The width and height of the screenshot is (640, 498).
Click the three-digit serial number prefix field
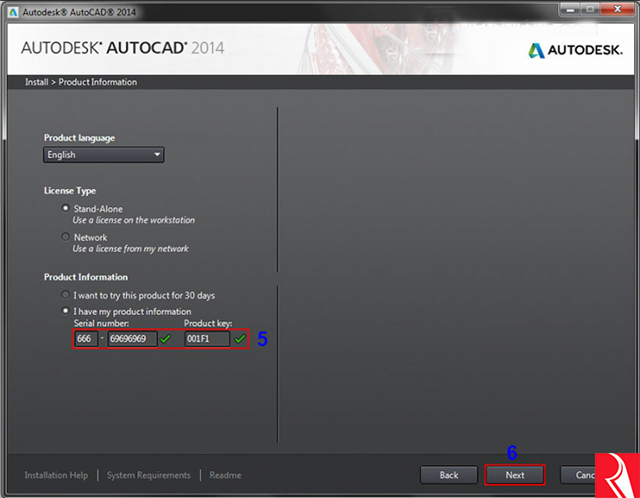[85, 339]
